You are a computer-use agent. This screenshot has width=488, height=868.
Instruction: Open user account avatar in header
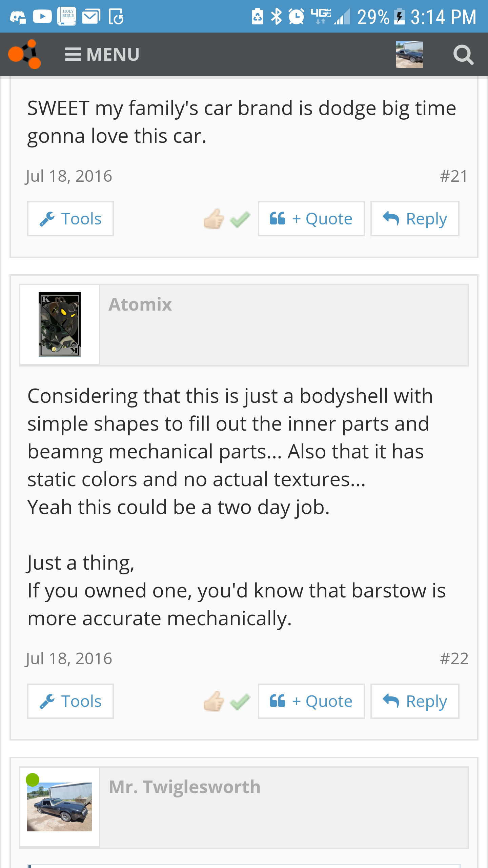tap(409, 54)
